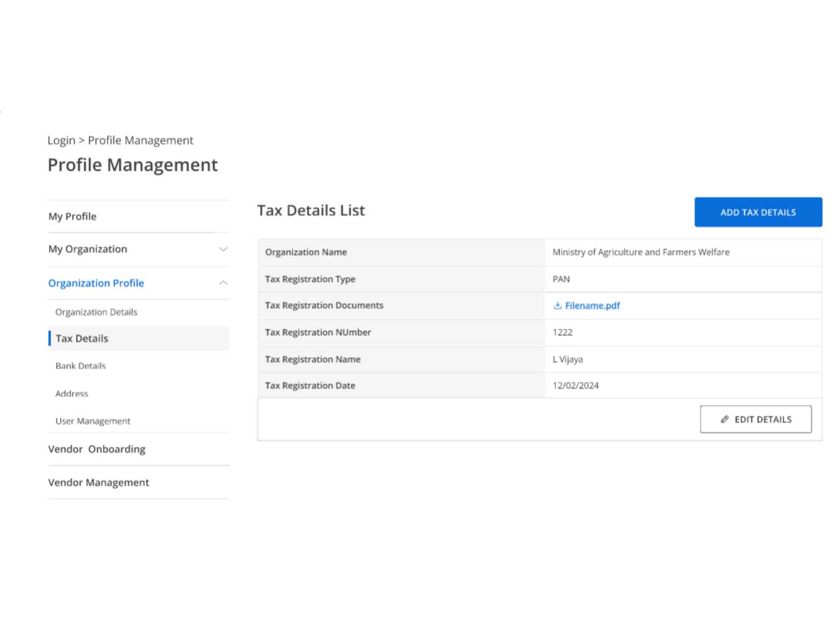Go to User Management submenu
840x632 pixels.
pos(93,421)
